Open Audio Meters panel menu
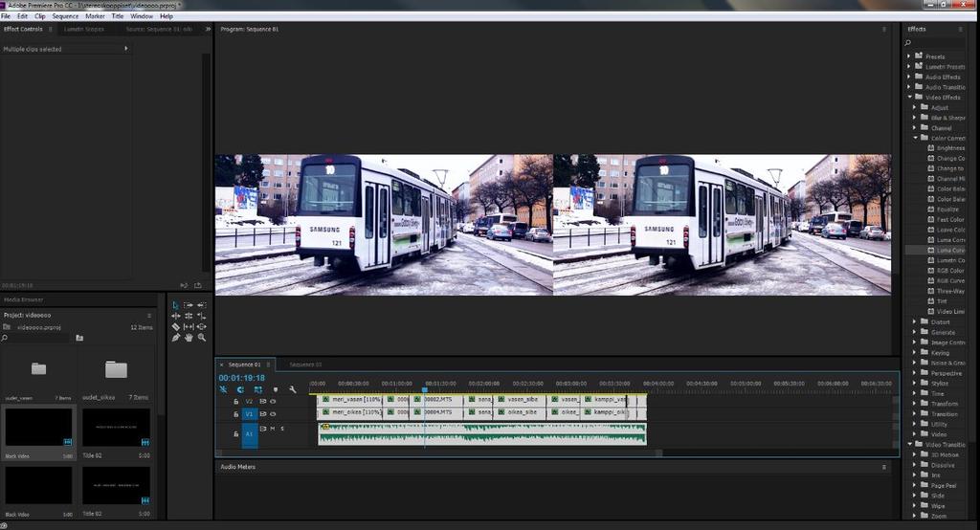 (883, 467)
